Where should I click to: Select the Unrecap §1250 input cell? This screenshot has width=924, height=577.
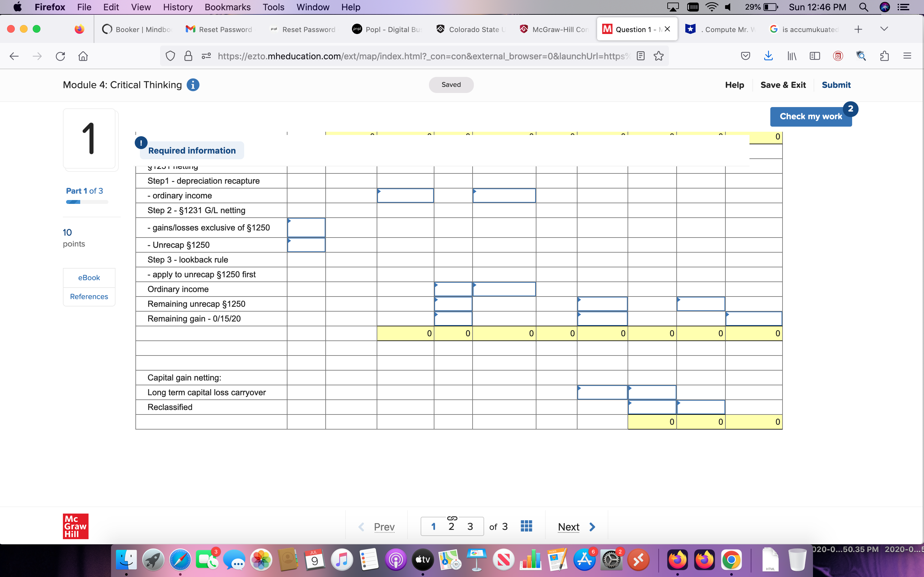[306, 245]
